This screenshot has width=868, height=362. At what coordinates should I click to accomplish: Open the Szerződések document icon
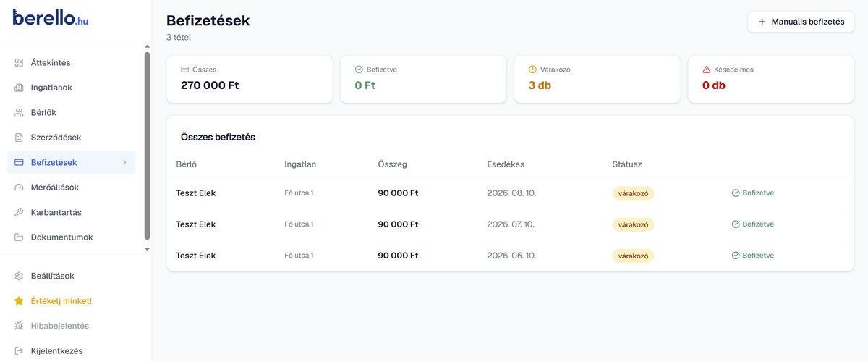point(20,138)
